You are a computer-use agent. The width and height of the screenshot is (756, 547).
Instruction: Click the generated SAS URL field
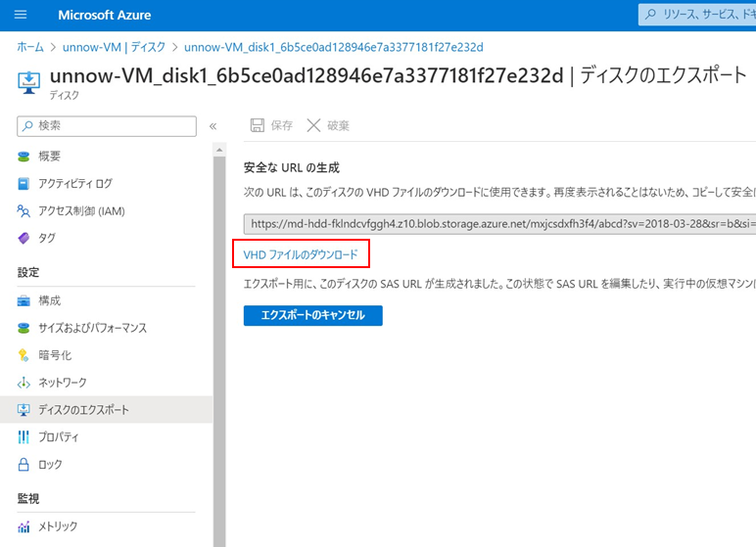click(499, 224)
